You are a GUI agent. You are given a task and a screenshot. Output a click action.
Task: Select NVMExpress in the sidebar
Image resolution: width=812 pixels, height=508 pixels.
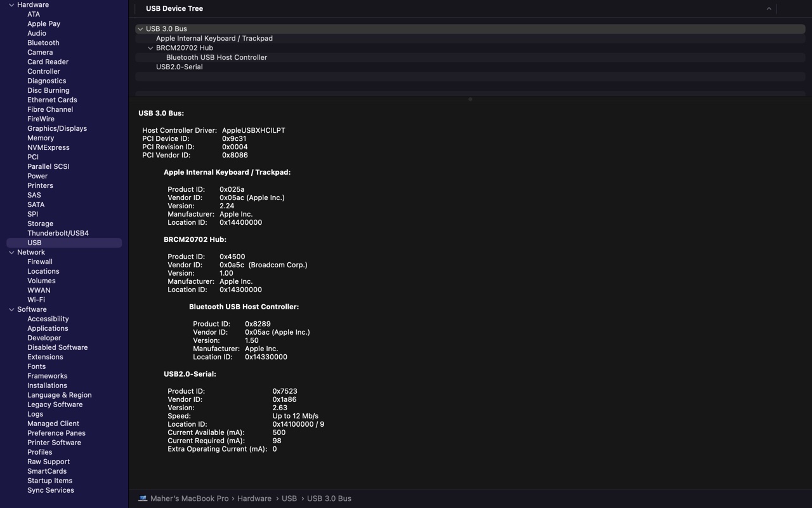48,147
